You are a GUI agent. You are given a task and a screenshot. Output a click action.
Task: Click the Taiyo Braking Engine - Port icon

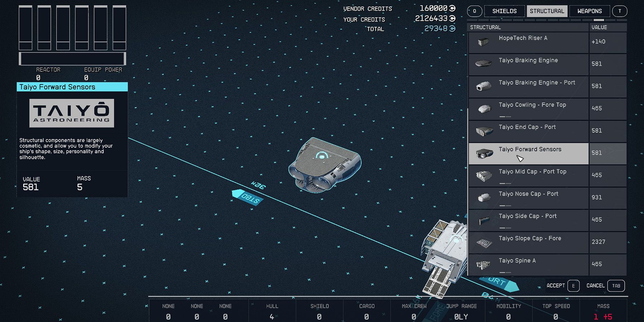484,86
